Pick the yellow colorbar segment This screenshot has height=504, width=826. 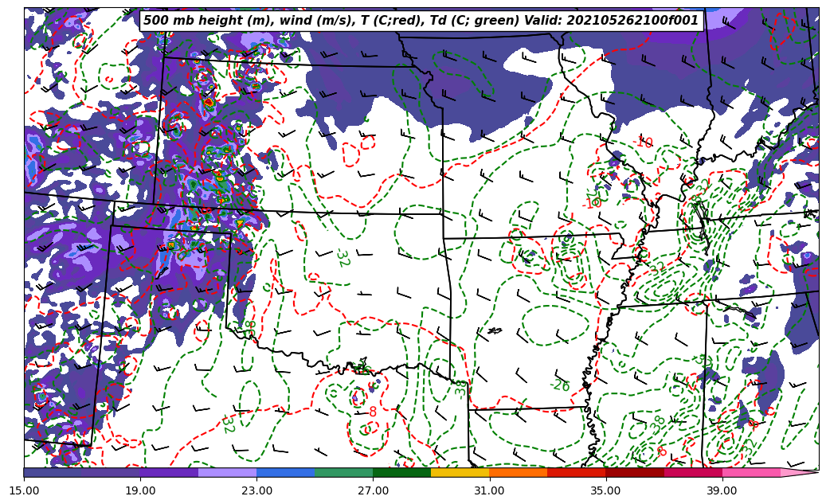[x=460, y=473]
